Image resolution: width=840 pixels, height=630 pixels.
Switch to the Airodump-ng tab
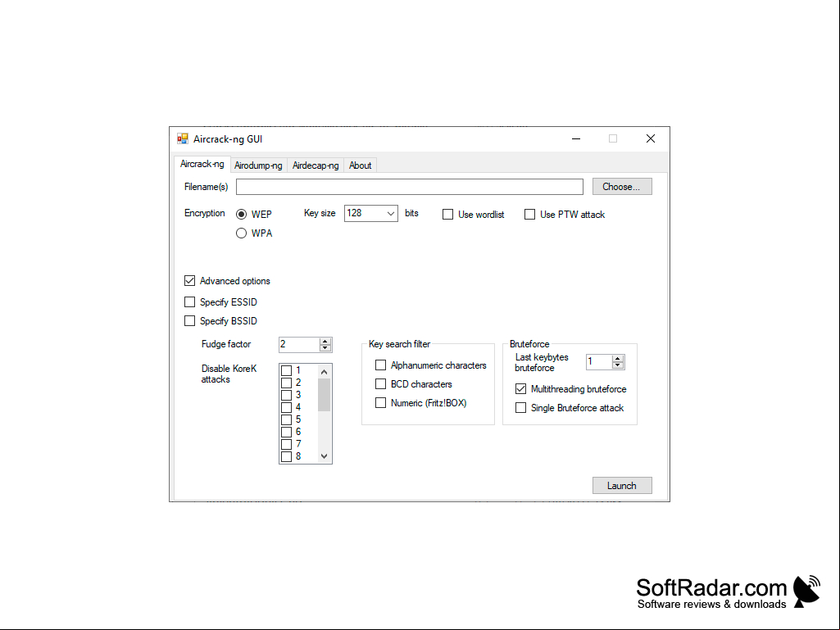point(258,165)
